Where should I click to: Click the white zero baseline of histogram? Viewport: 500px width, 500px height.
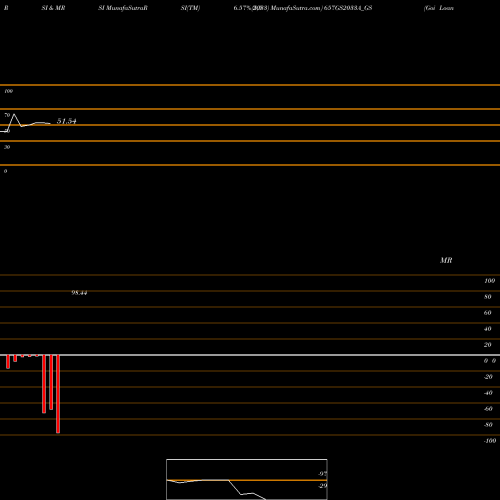[250, 355]
